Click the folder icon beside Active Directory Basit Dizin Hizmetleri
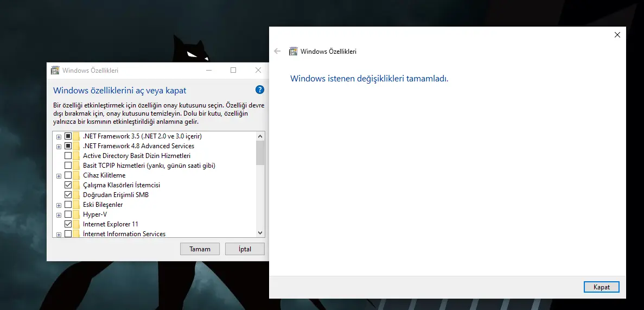 pyautogui.click(x=76, y=155)
